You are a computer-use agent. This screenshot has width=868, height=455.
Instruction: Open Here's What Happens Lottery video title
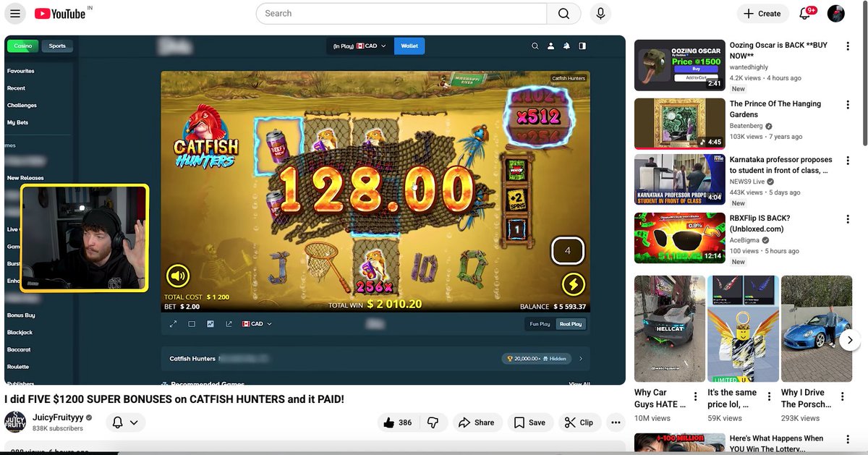point(776,444)
